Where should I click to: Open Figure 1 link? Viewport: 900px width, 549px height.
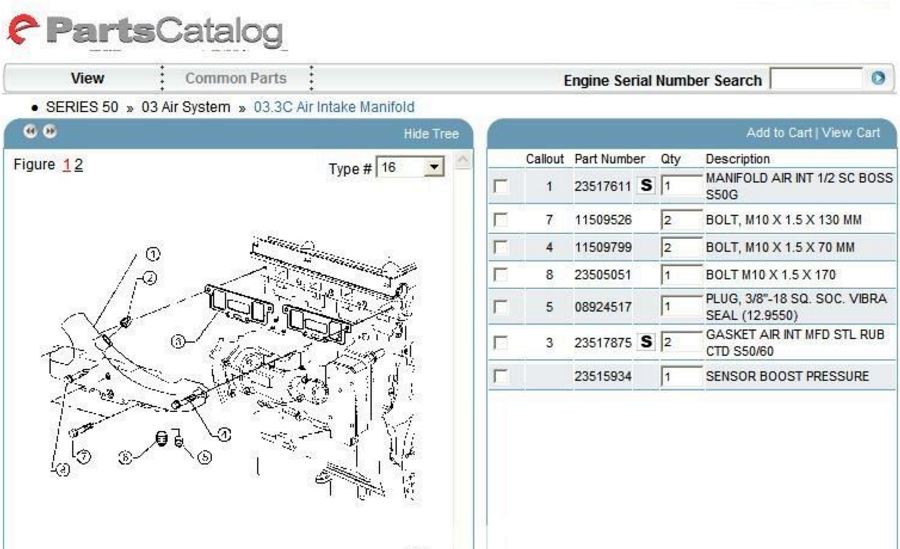point(67,165)
